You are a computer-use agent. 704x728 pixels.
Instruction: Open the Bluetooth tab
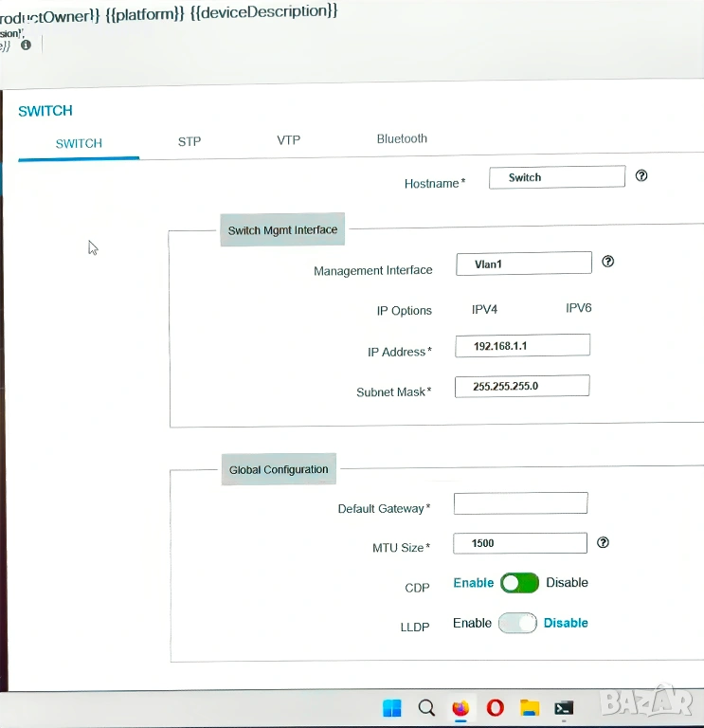(402, 138)
